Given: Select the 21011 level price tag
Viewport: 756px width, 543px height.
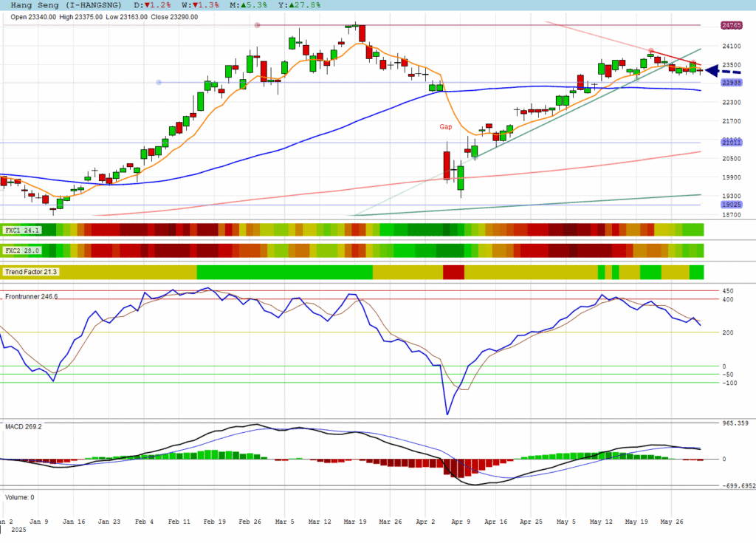Looking at the screenshot, I should tap(731, 143).
